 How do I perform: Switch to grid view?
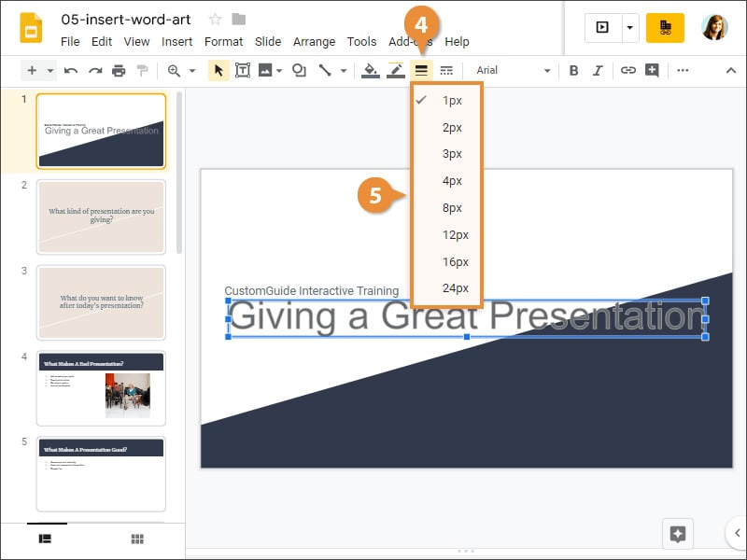[137, 539]
